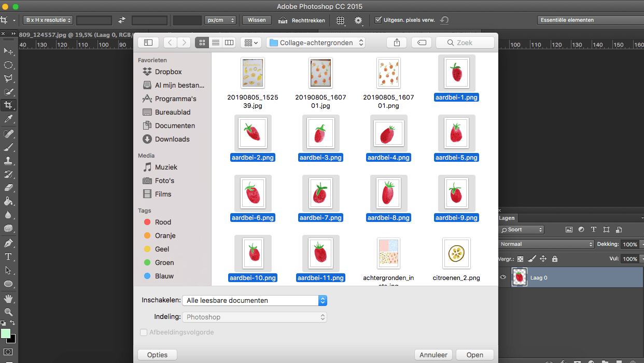Click the share icon in dialog
Image resolution: width=644 pixels, height=363 pixels.
(x=397, y=43)
